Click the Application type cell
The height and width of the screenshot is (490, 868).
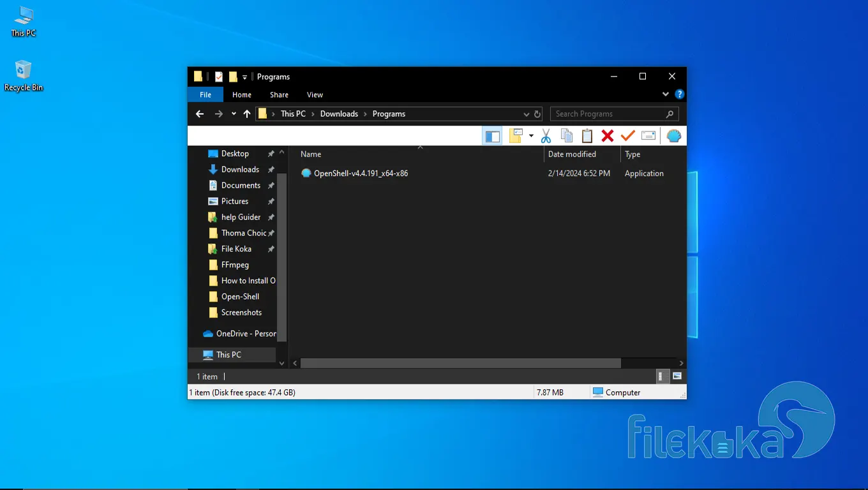click(x=644, y=174)
